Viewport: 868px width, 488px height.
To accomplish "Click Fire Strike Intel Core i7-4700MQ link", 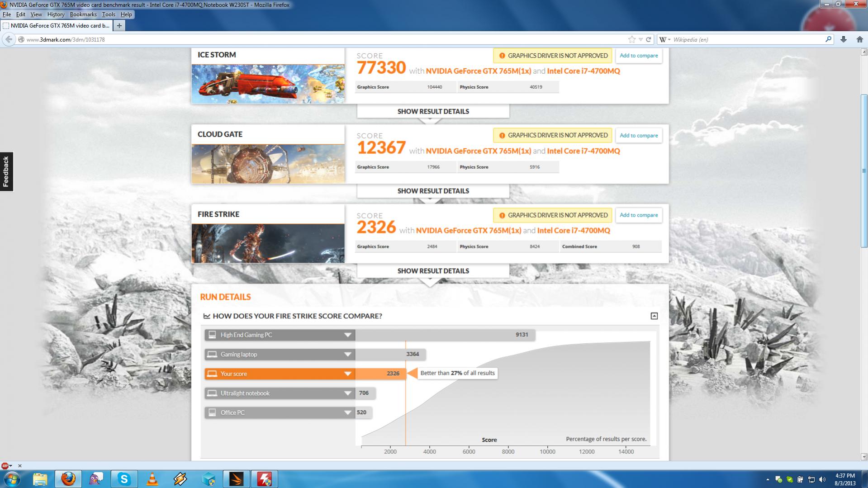I will [x=574, y=231].
